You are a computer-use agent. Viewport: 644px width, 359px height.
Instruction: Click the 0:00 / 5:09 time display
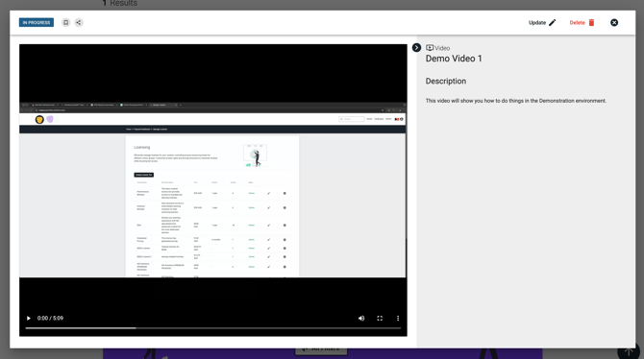point(50,318)
